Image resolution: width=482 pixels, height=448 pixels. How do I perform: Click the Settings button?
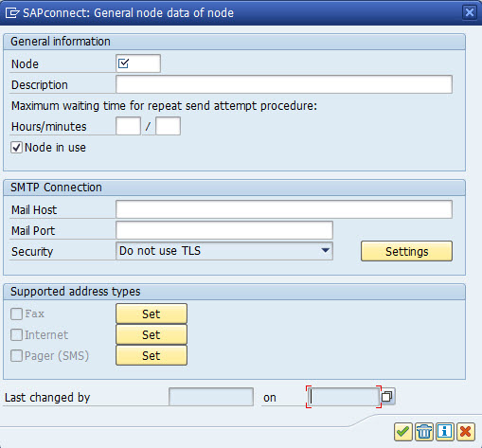pos(406,251)
